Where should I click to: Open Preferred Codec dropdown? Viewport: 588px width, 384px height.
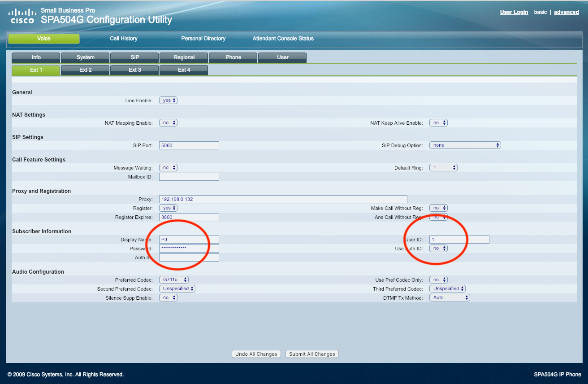pos(174,280)
